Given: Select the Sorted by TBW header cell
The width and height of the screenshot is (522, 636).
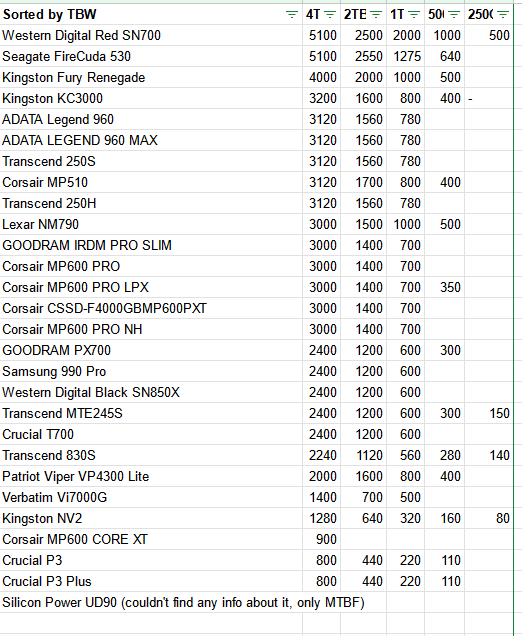Looking at the screenshot, I should [151, 15].
